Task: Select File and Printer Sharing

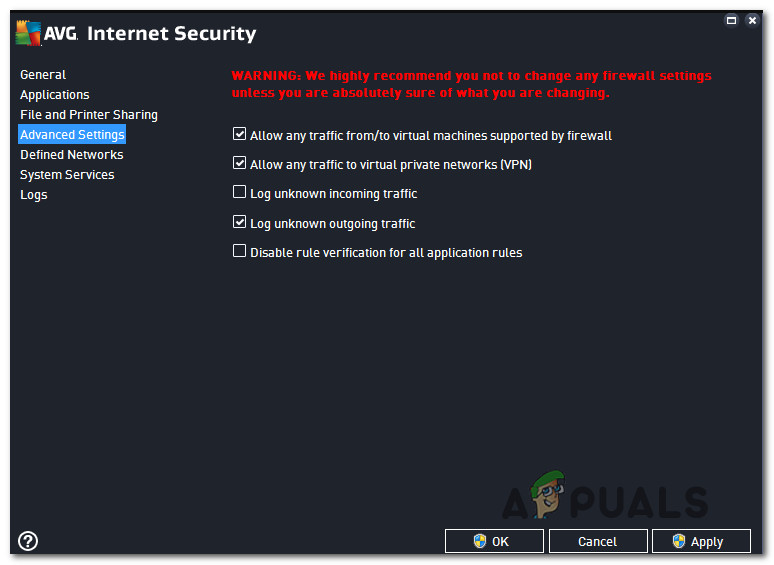Action: pyautogui.click(x=89, y=115)
